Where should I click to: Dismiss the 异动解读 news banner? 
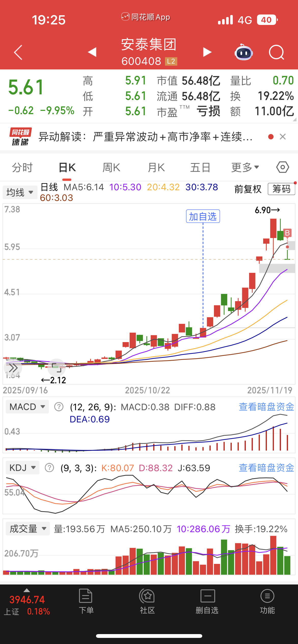(x=283, y=137)
